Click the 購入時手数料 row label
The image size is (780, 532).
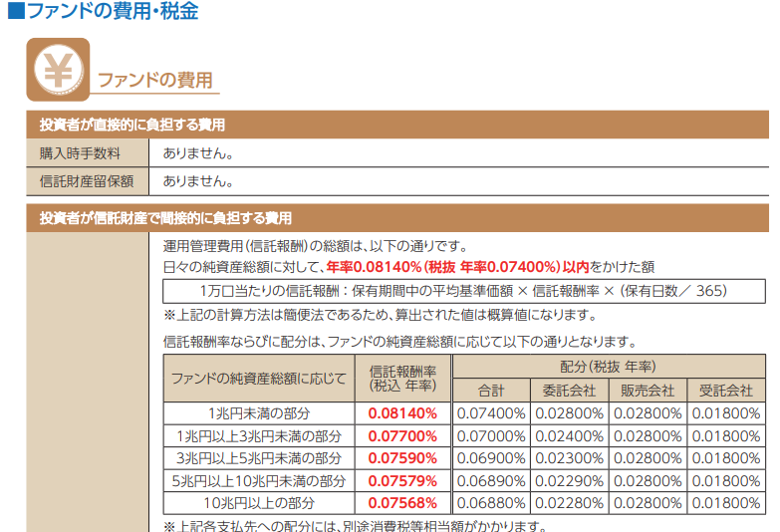(80, 153)
